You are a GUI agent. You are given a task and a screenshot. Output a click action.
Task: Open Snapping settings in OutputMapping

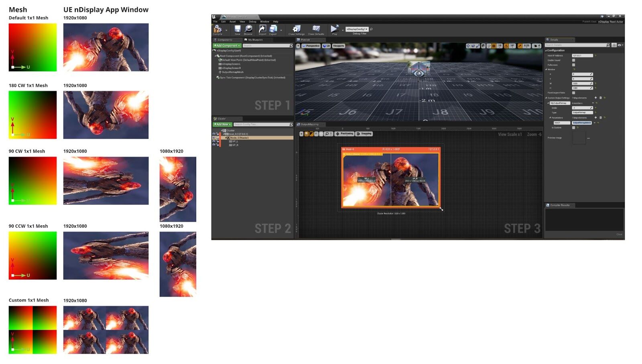[364, 134]
